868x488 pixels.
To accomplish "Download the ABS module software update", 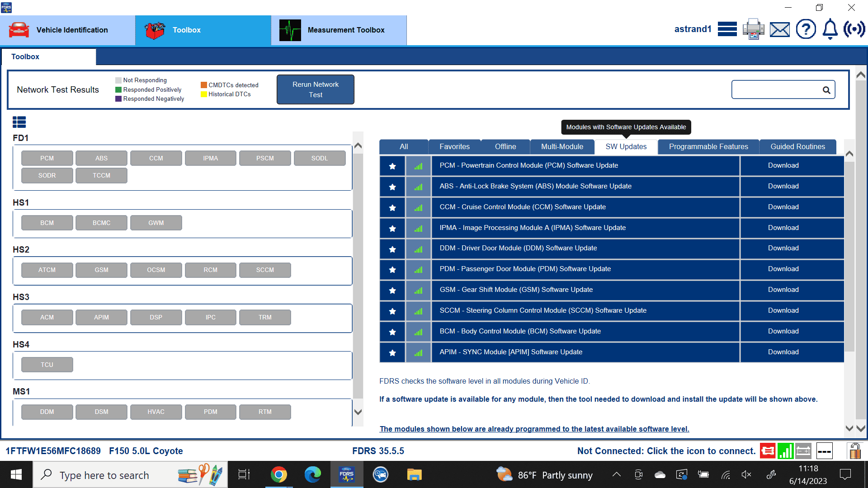I will [x=783, y=186].
